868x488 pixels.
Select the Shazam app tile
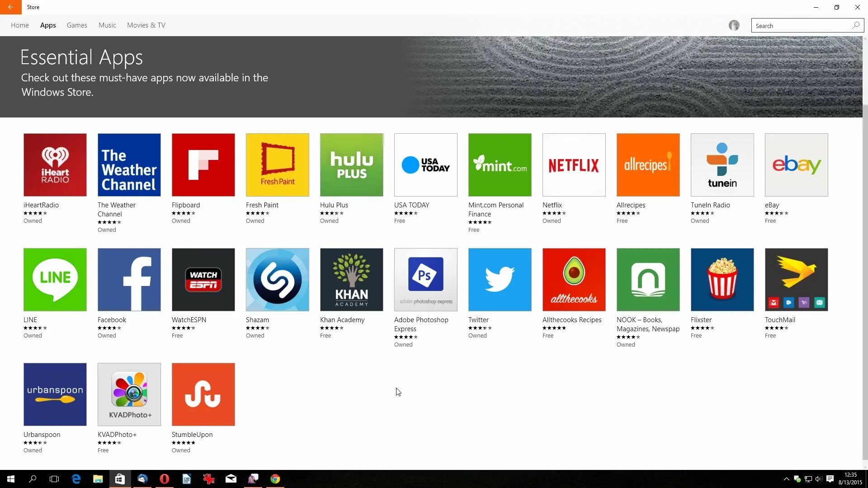tap(277, 279)
